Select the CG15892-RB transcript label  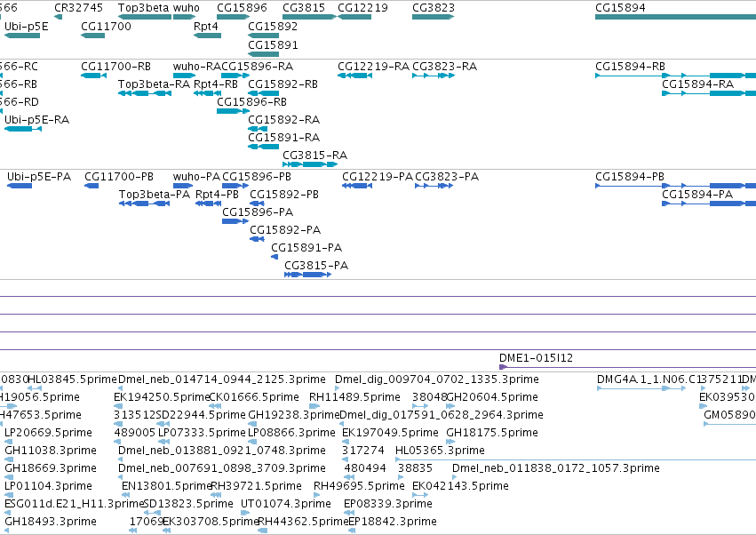283,84
